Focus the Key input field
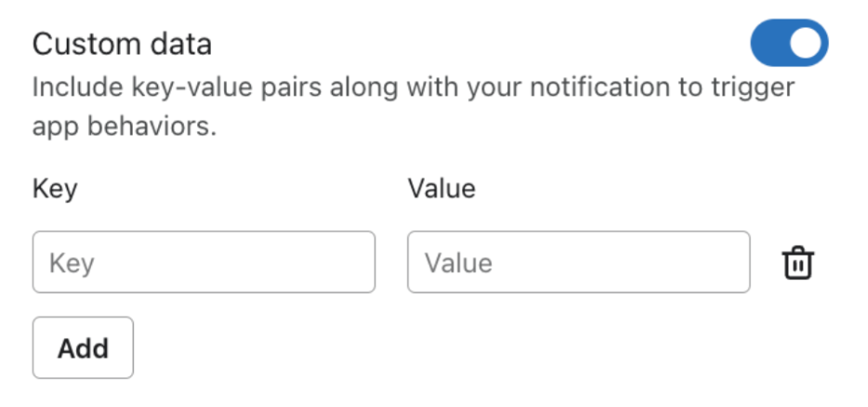The image size is (868, 407). pyautogui.click(x=204, y=263)
